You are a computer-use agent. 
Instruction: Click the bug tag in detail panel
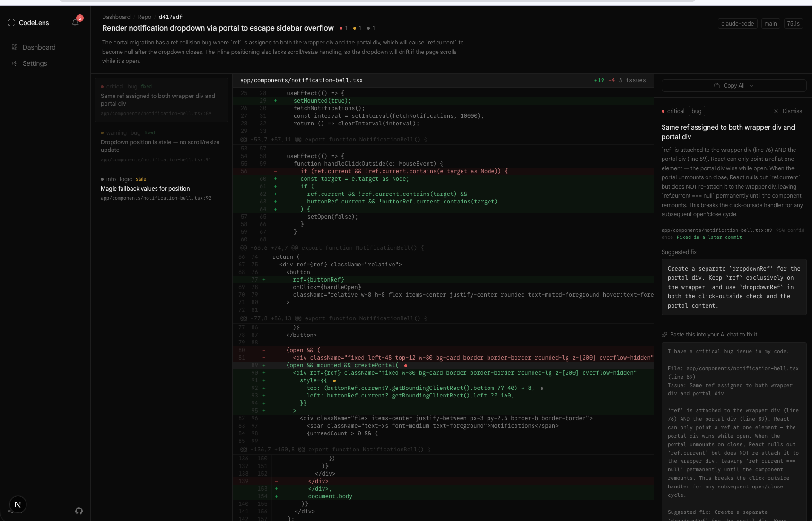point(697,111)
